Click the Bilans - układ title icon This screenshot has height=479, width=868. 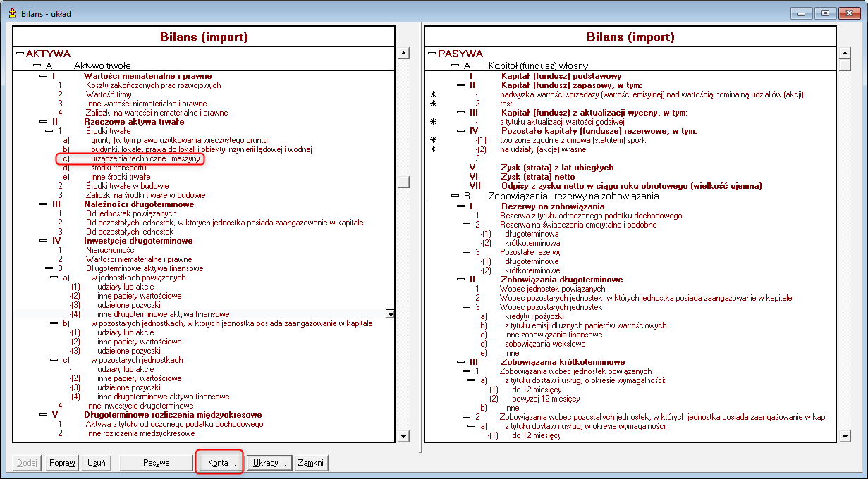(x=12, y=13)
